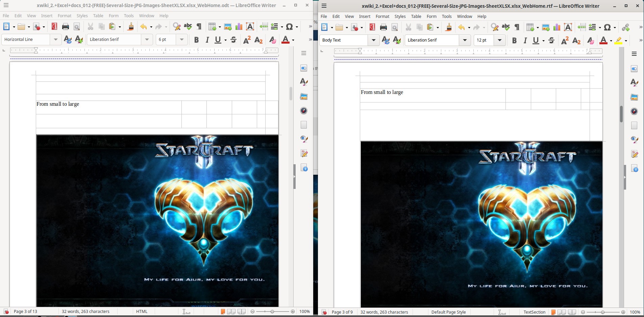
Task: Click Export as PDF icon in left window
Action: pos(54,27)
